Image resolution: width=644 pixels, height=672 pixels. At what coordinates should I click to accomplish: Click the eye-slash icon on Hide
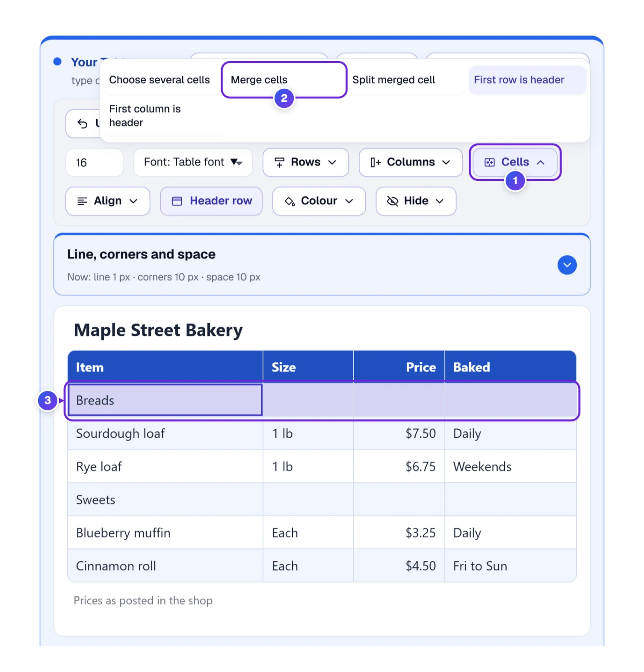click(392, 201)
